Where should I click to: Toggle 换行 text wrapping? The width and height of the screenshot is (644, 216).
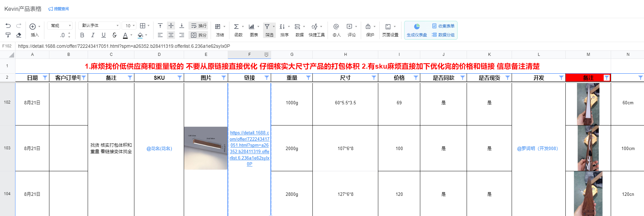(199, 26)
